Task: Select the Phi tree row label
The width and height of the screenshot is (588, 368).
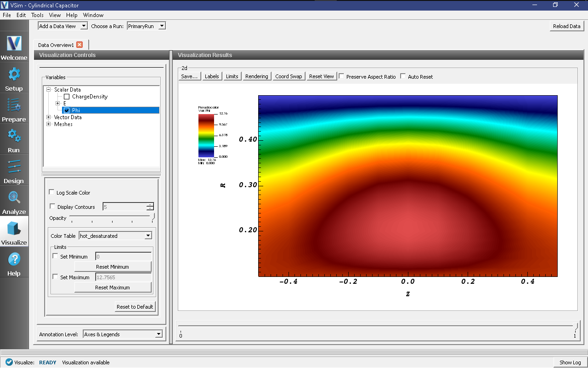Action: click(76, 110)
